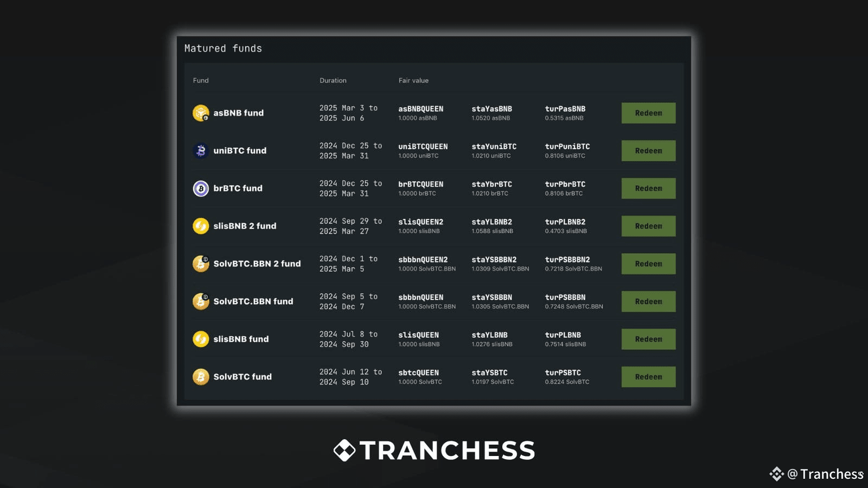
Task: Select the SolvBTC.BBN fund name
Action: [x=253, y=301]
